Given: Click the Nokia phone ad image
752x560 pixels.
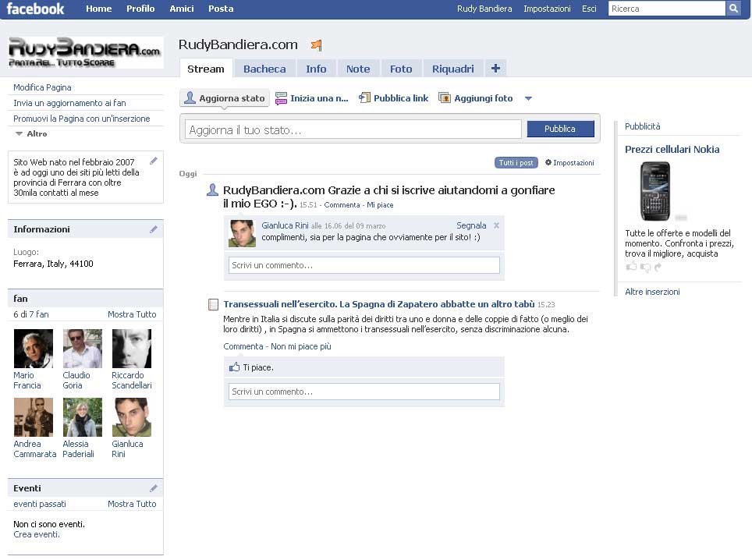Looking at the screenshot, I should tap(655, 191).
